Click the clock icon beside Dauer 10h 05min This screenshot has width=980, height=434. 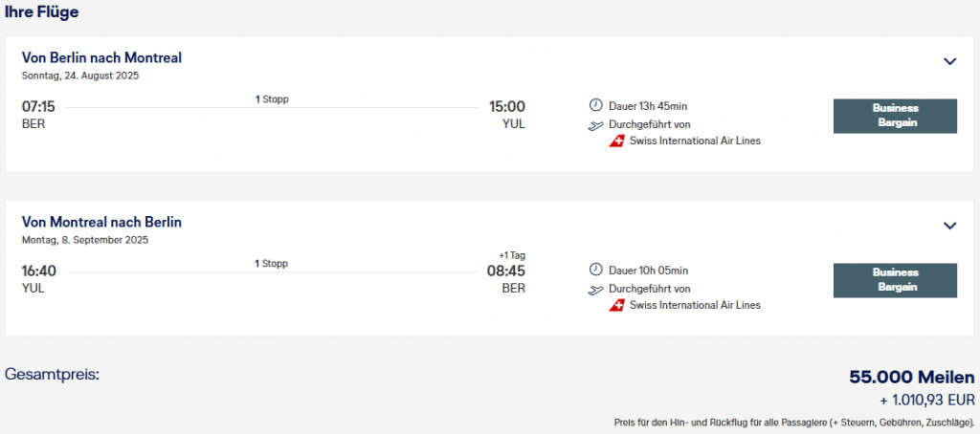[595, 271]
